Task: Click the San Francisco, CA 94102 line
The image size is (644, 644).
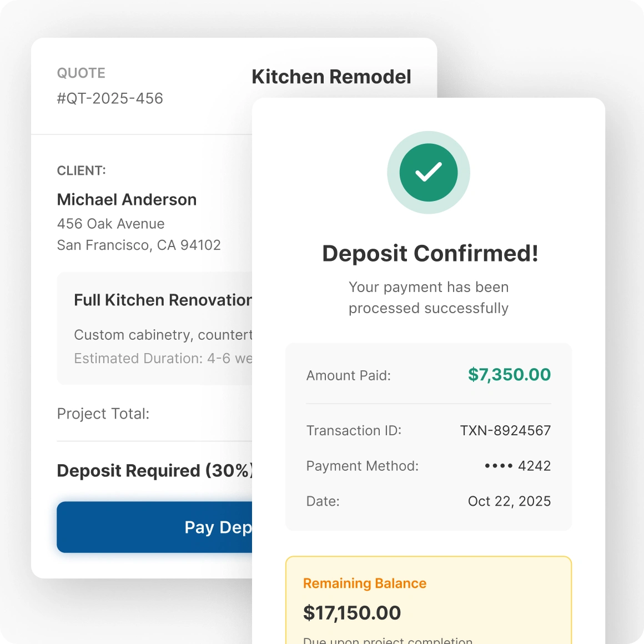Action: point(139,245)
